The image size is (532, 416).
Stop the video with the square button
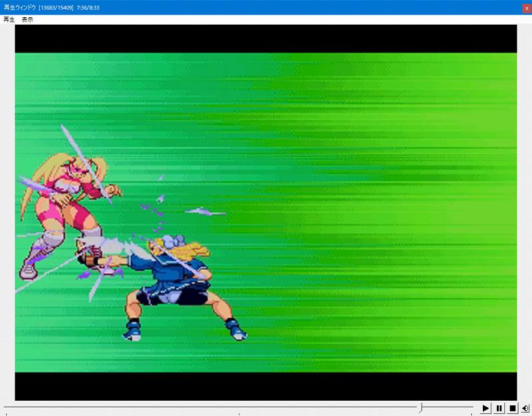(x=513, y=408)
